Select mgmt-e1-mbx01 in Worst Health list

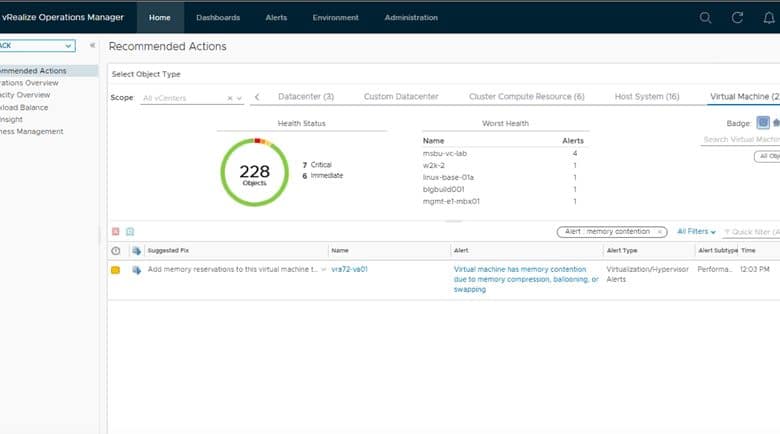[451, 201]
